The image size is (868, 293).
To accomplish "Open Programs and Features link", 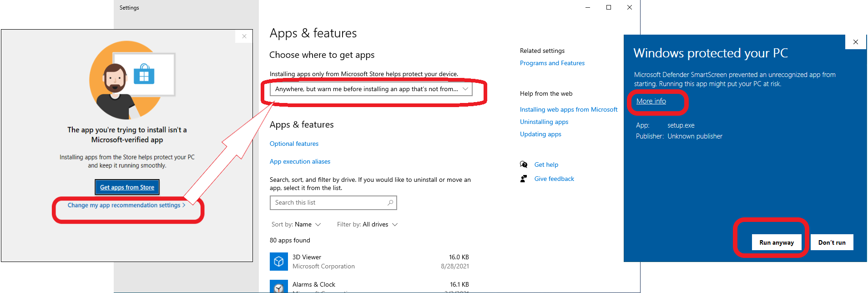I will [552, 63].
